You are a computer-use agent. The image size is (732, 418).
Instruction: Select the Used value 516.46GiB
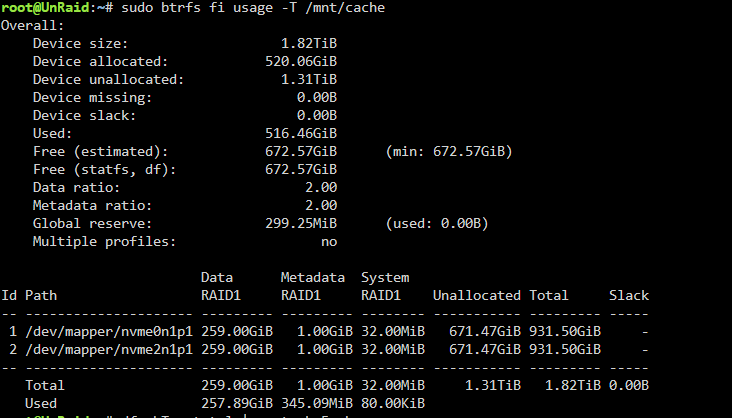pyautogui.click(x=301, y=134)
